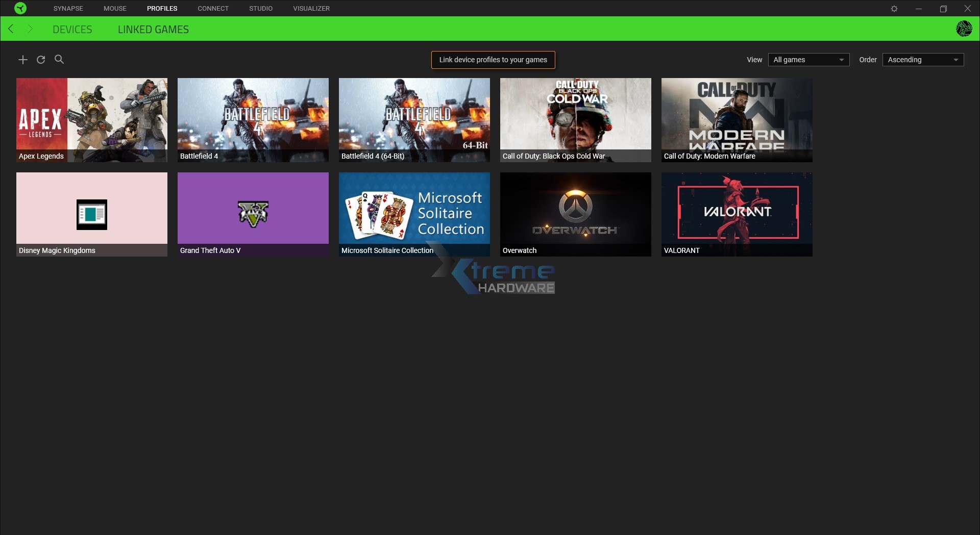This screenshot has height=535, width=980.
Task: Open the Overwatch game entry
Action: [575, 214]
